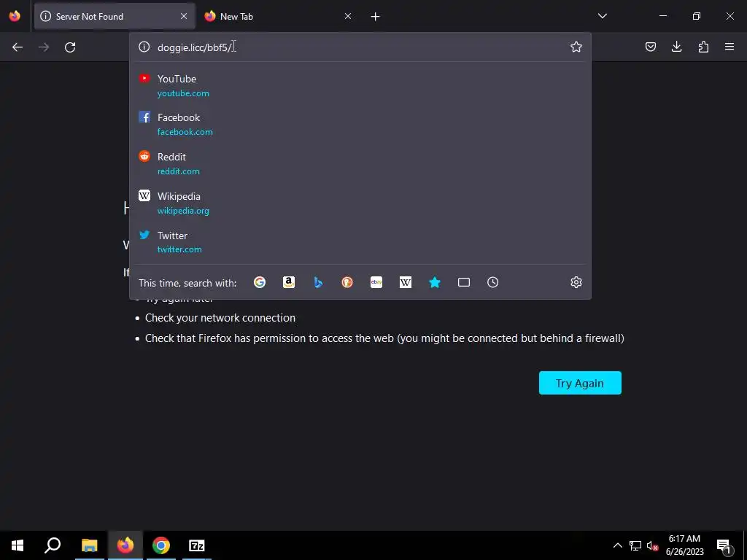This screenshot has height=560, width=747.
Task: Open the Extensions menu
Action: [703, 47]
